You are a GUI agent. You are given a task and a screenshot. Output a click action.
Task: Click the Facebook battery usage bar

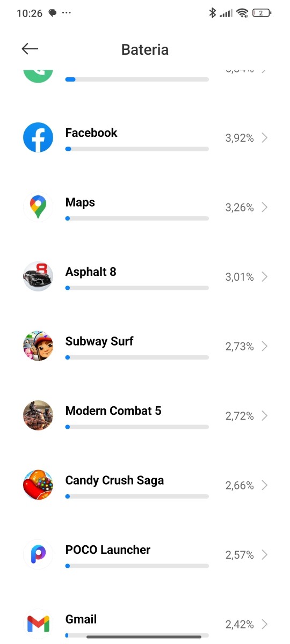point(137,149)
